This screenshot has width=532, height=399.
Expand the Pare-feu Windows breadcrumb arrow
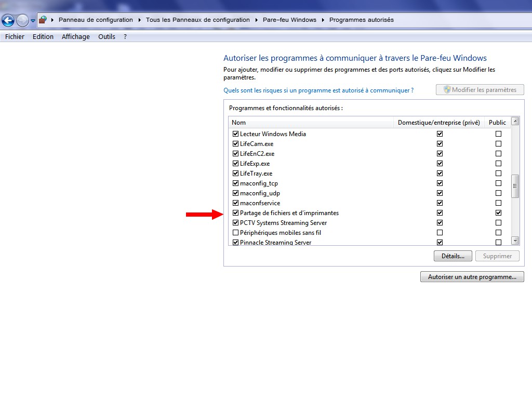click(323, 20)
